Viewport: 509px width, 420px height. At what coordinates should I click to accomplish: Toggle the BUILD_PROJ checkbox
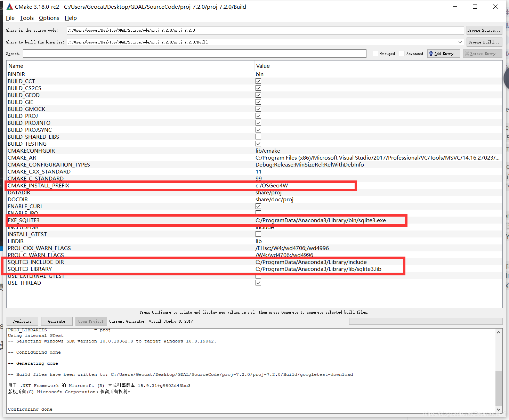[x=258, y=116]
